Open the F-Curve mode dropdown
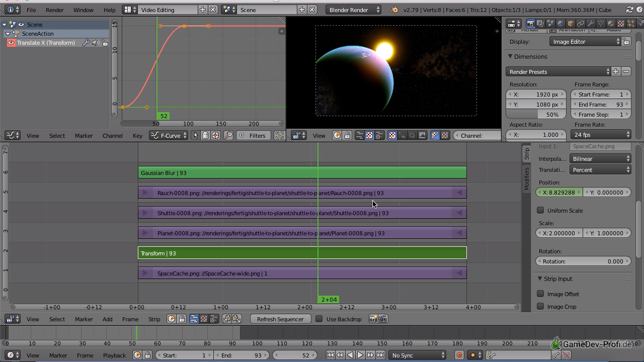 [x=169, y=135]
